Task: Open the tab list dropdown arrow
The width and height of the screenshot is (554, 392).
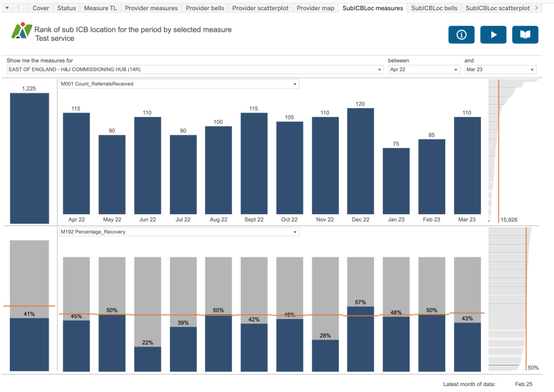Action: 7,8
